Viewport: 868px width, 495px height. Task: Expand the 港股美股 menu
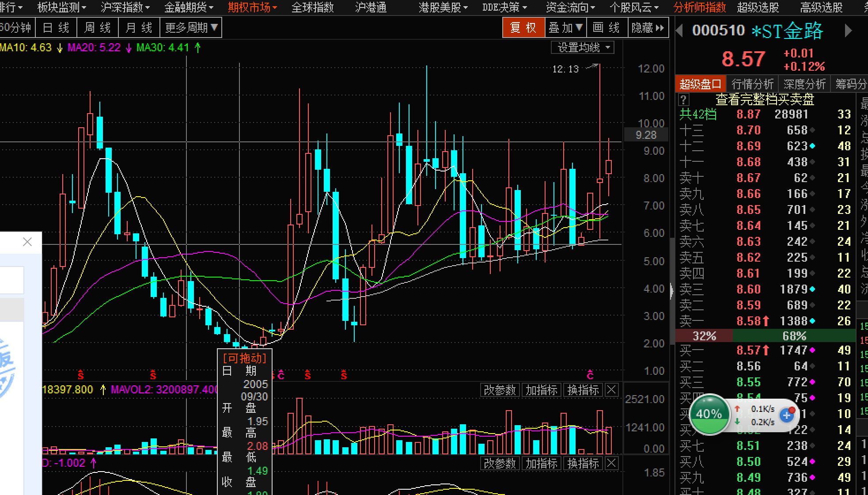point(443,7)
